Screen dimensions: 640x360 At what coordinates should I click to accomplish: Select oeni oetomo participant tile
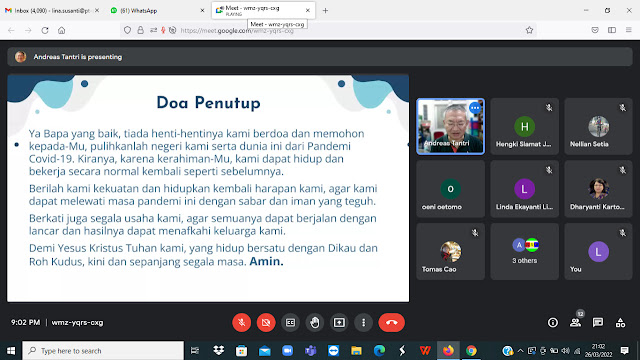pos(451,189)
